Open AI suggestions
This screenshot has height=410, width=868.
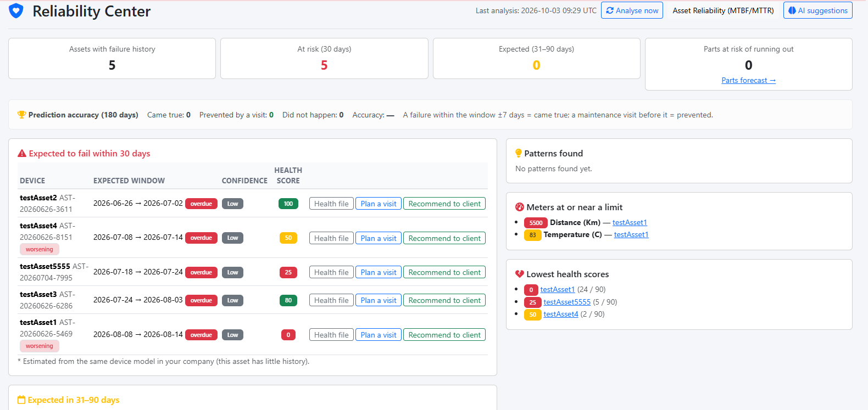click(817, 10)
